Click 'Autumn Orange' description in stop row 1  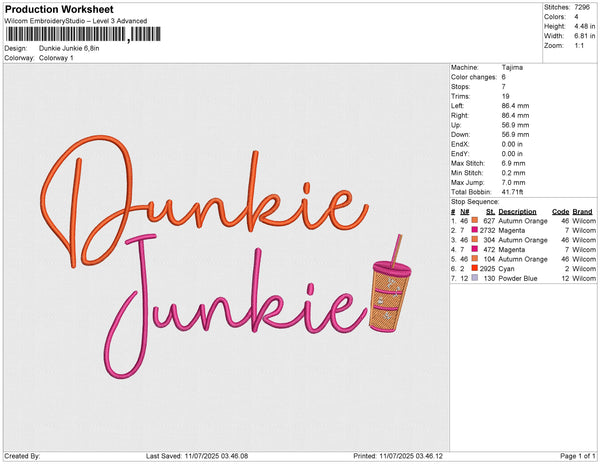pyautogui.click(x=523, y=221)
